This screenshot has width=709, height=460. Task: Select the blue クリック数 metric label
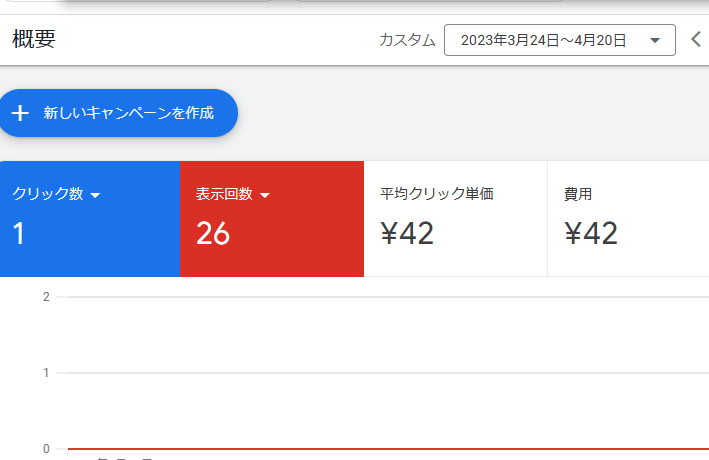(x=47, y=194)
